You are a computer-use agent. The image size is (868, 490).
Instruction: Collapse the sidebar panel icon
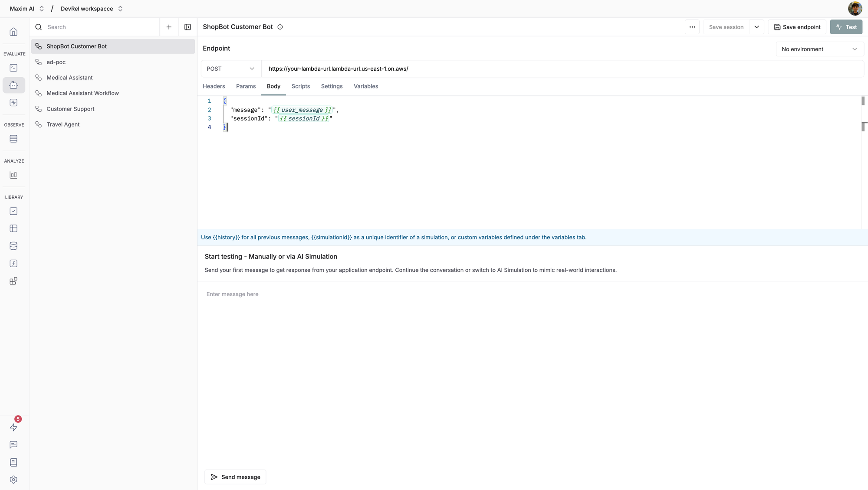187,27
